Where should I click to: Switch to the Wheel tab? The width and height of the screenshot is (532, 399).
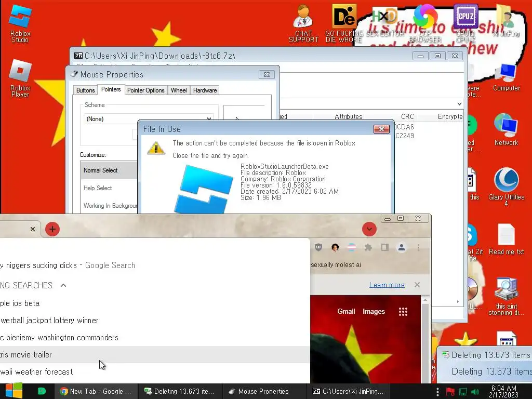coord(179,90)
